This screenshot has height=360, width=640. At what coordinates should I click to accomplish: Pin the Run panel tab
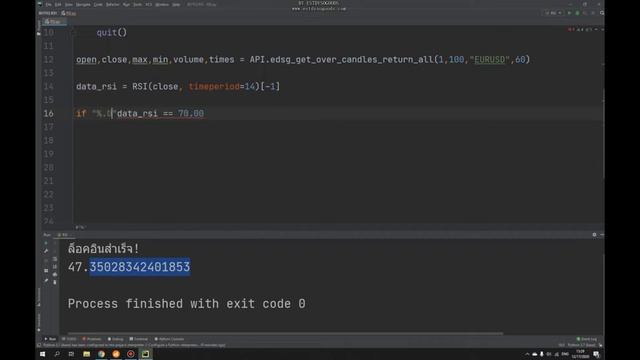[x=46, y=280]
